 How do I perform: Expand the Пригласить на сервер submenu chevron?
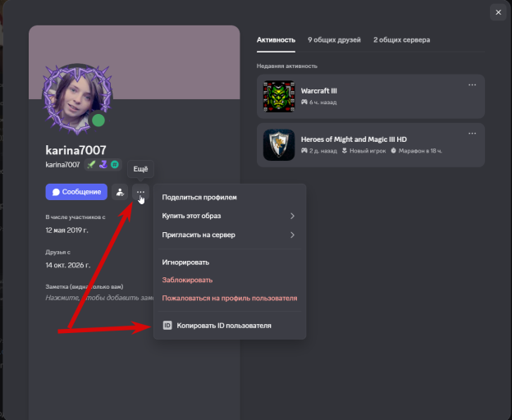tap(292, 235)
